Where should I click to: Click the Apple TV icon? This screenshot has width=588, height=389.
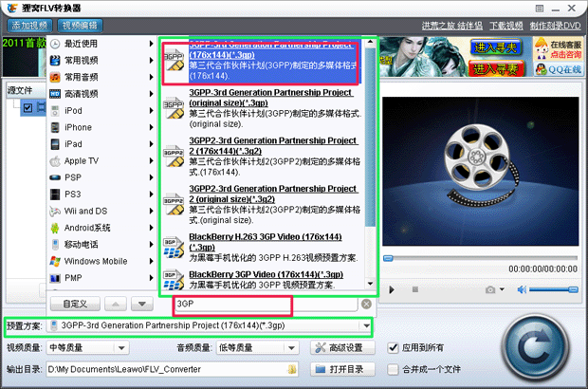click(55, 161)
